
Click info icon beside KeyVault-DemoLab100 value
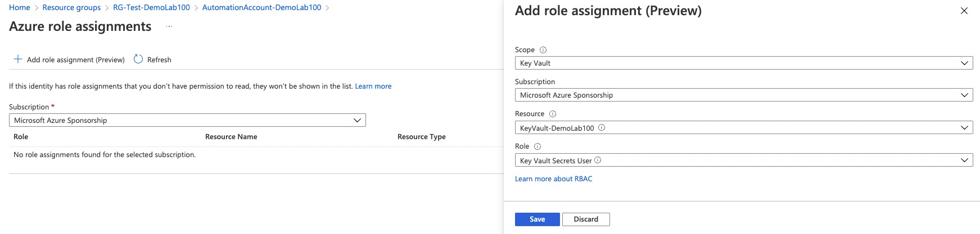602,127
